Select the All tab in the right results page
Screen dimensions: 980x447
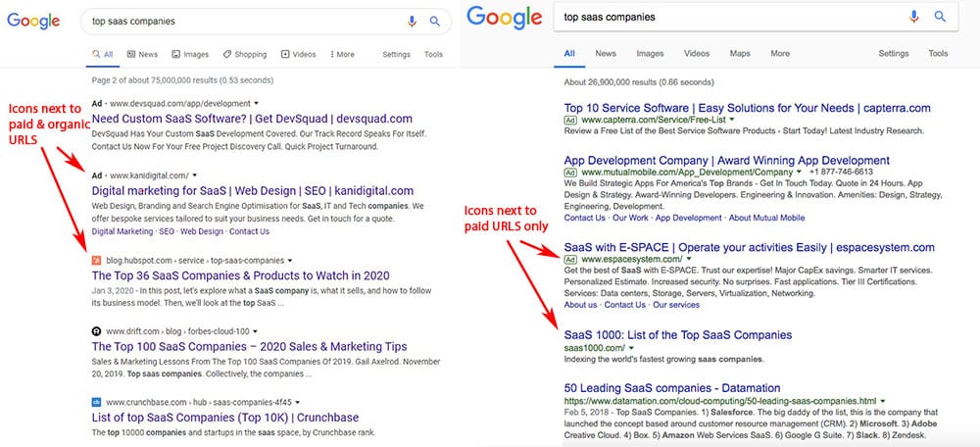pyautogui.click(x=569, y=54)
